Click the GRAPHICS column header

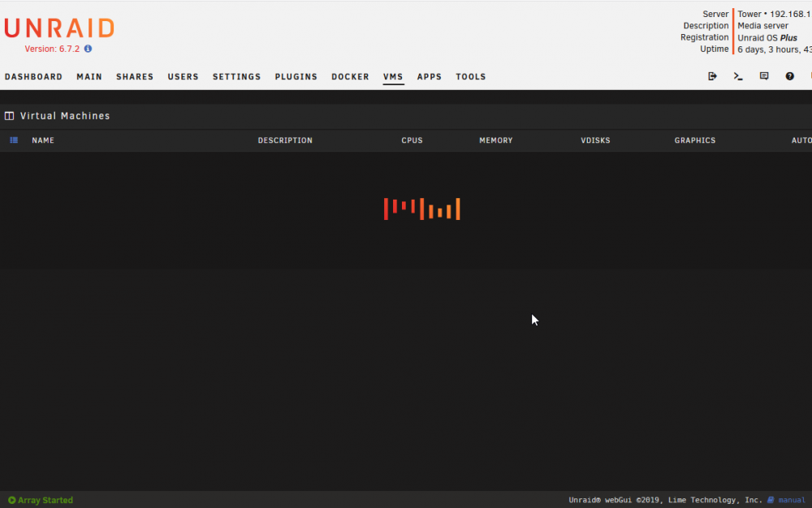(695, 140)
